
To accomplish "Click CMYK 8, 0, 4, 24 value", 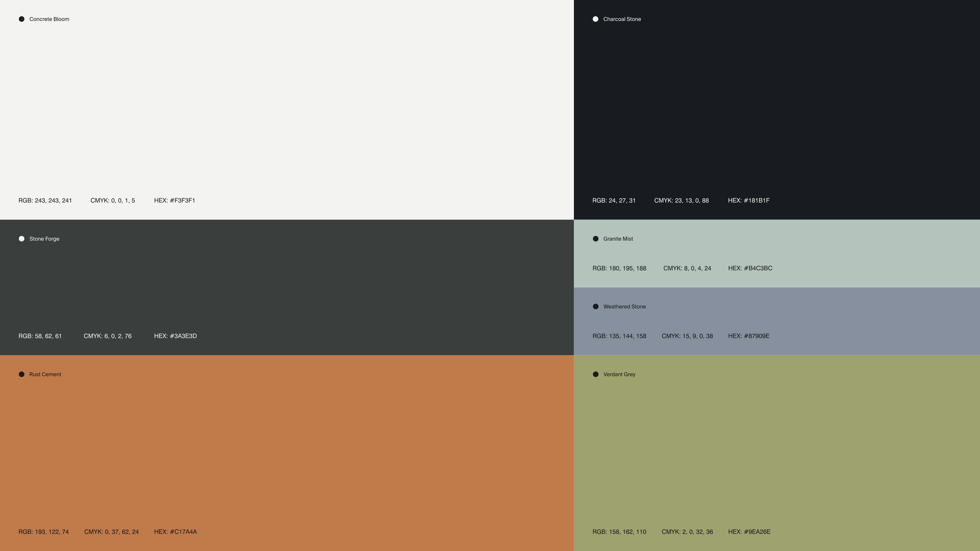I will pyautogui.click(x=687, y=268).
